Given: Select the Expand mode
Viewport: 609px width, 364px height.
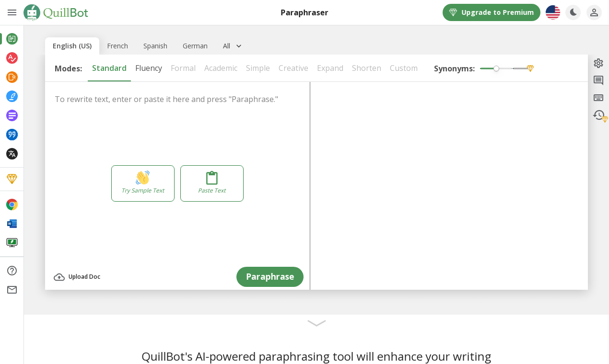Looking at the screenshot, I should (330, 68).
